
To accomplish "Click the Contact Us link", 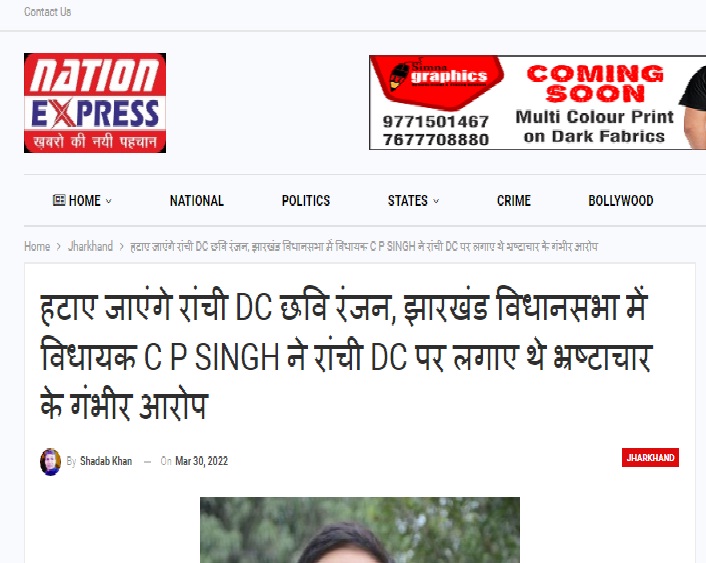I will pos(48,12).
